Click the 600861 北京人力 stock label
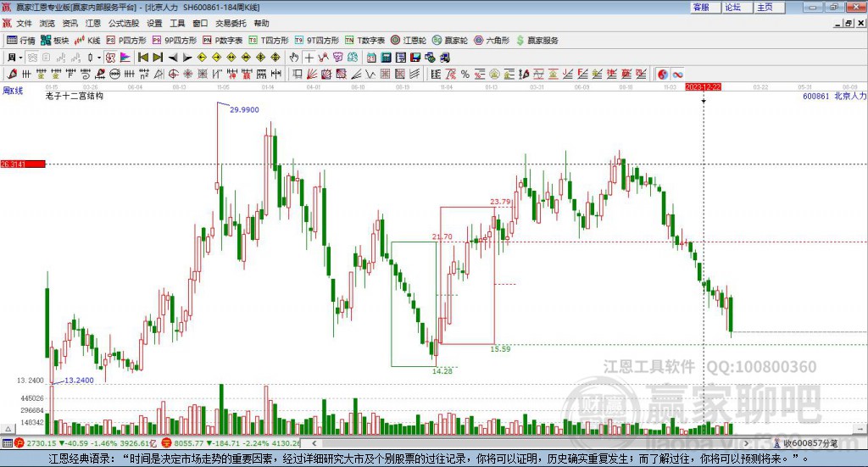The height and width of the screenshot is (467, 868). tap(835, 97)
